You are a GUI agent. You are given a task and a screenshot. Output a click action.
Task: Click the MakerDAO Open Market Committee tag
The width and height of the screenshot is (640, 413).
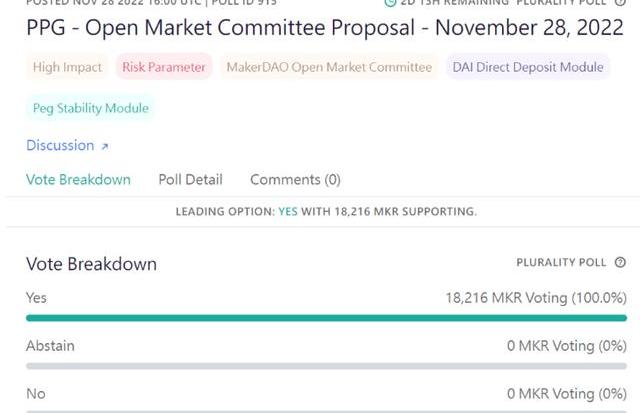tap(330, 67)
